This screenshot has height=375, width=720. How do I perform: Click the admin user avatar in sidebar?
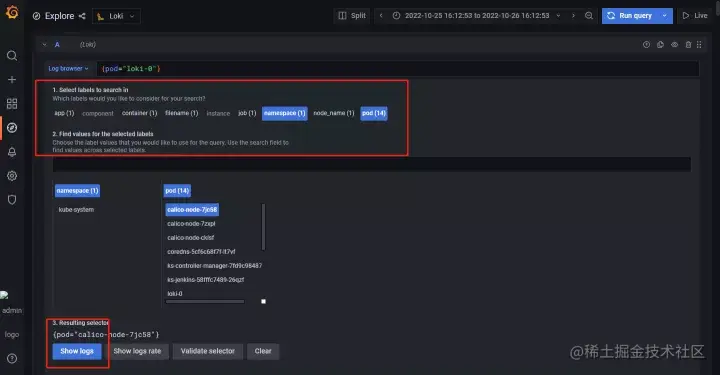point(5,295)
